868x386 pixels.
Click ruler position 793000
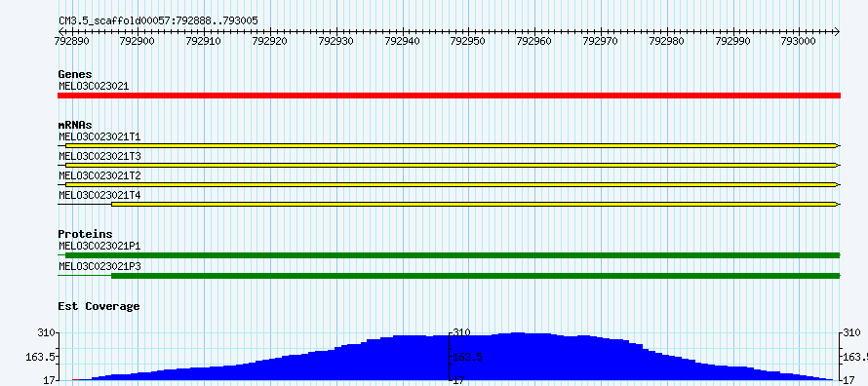(x=798, y=41)
